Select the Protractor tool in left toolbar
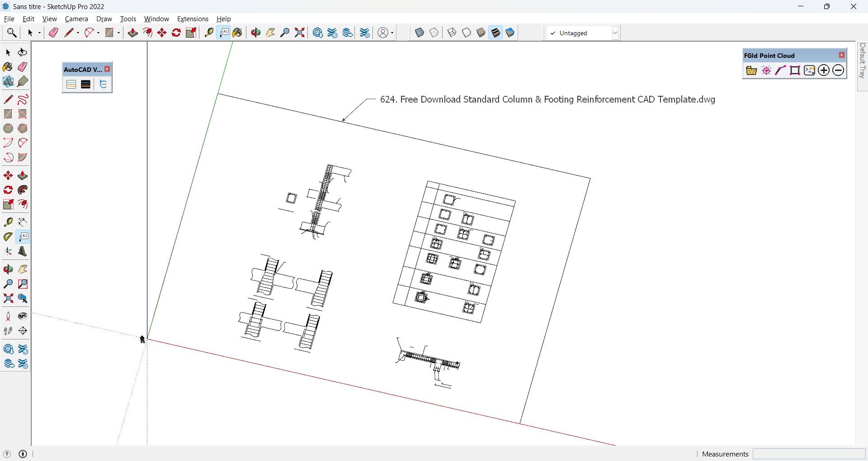The image size is (868, 461). pos(8,237)
